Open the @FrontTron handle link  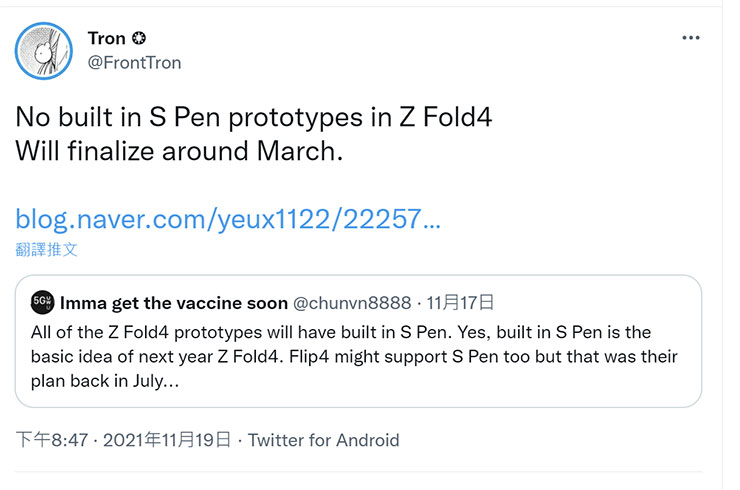[134, 63]
